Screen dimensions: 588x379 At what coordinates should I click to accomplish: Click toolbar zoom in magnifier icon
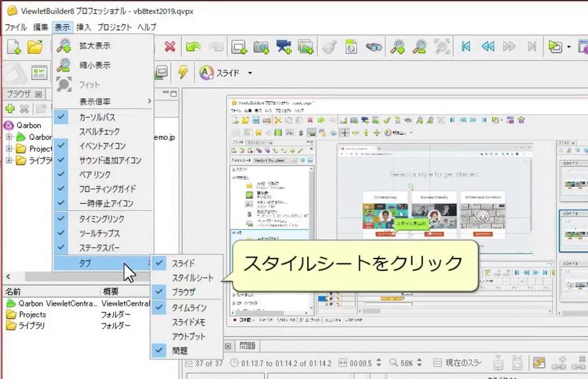click(x=397, y=47)
